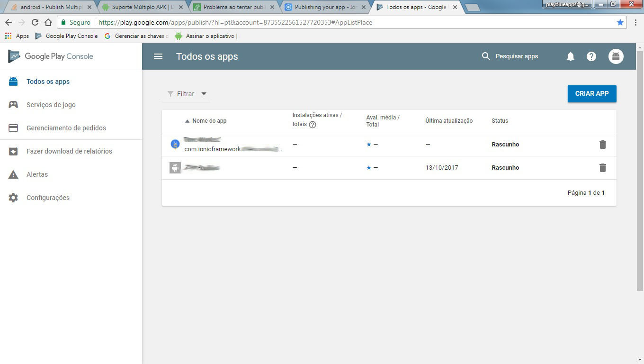Delete the com.ionicframework app draft
This screenshot has height=364, width=644.
pos(602,145)
